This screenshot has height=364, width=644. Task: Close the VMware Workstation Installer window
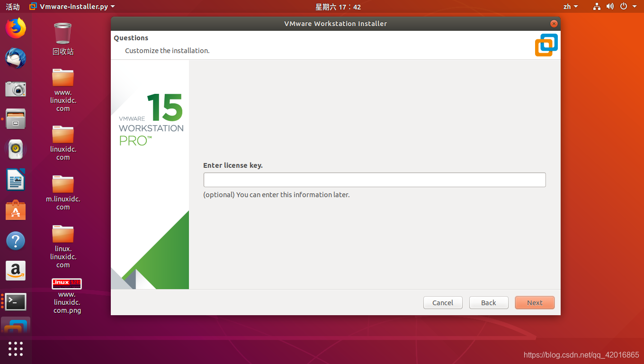[x=554, y=24]
